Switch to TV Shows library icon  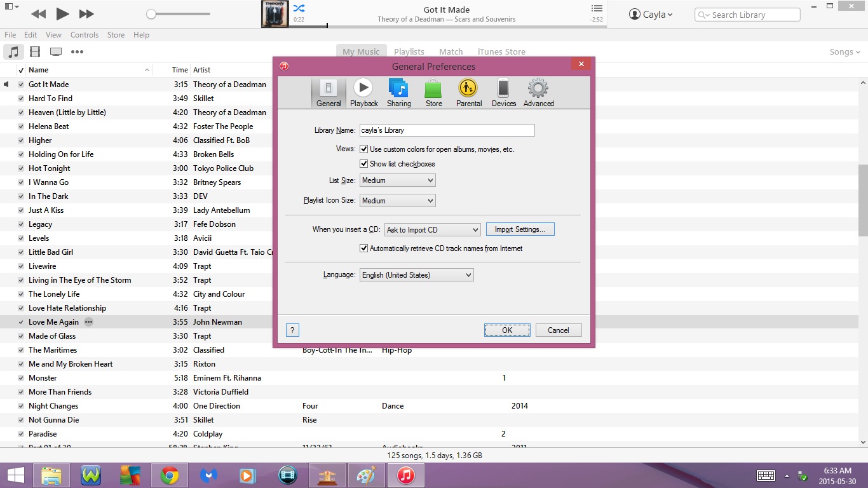(x=56, y=52)
